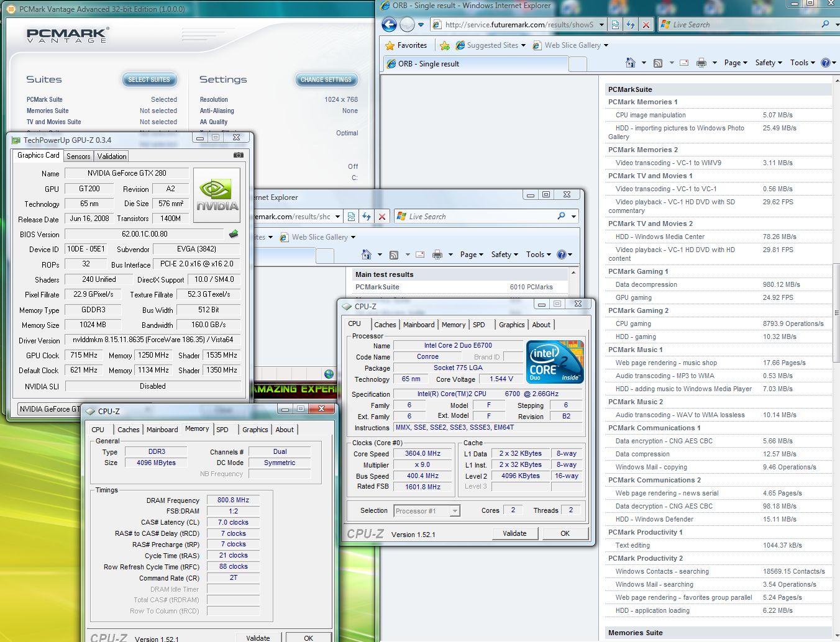
Task: Click GPU-Z save BIOS icon next to 62.00.1C.00.80
Action: point(234,234)
